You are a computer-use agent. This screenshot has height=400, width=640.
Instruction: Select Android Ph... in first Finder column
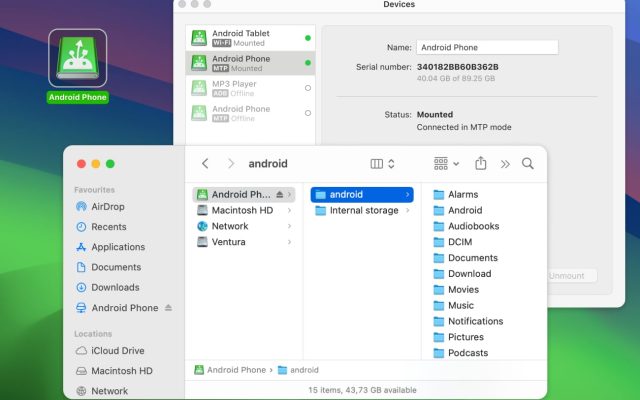(x=244, y=194)
